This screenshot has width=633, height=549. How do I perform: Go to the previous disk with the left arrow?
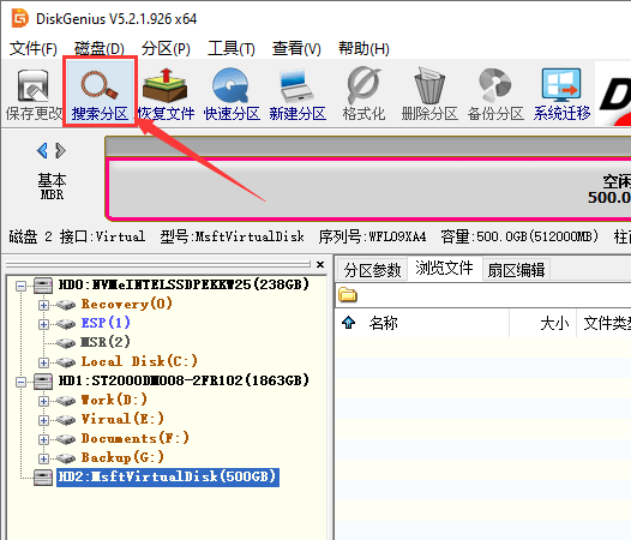pyautogui.click(x=42, y=151)
